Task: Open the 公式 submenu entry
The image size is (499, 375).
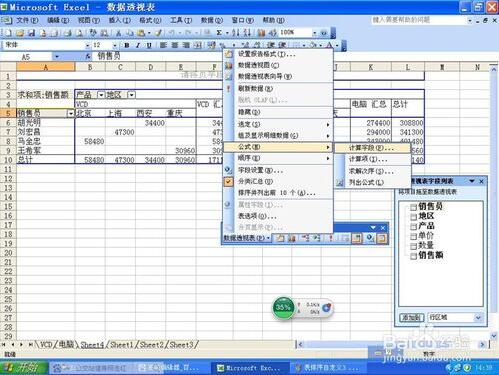Action: click(x=278, y=147)
